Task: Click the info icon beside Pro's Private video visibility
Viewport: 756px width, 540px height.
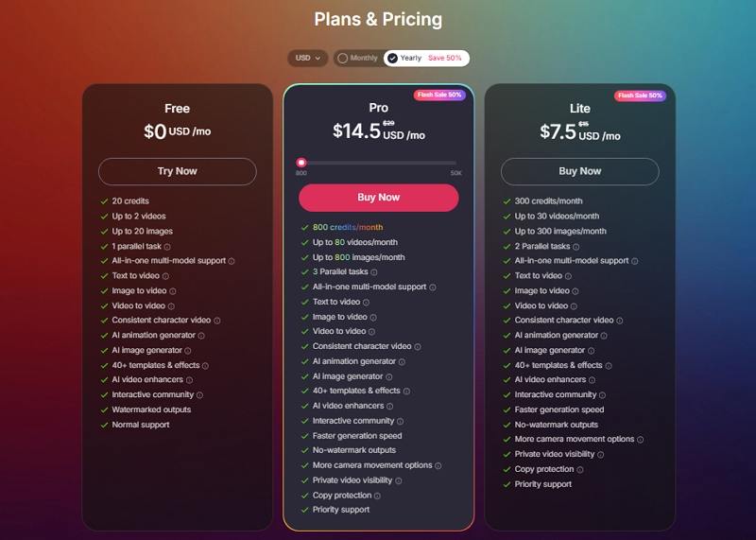Action: point(399,480)
